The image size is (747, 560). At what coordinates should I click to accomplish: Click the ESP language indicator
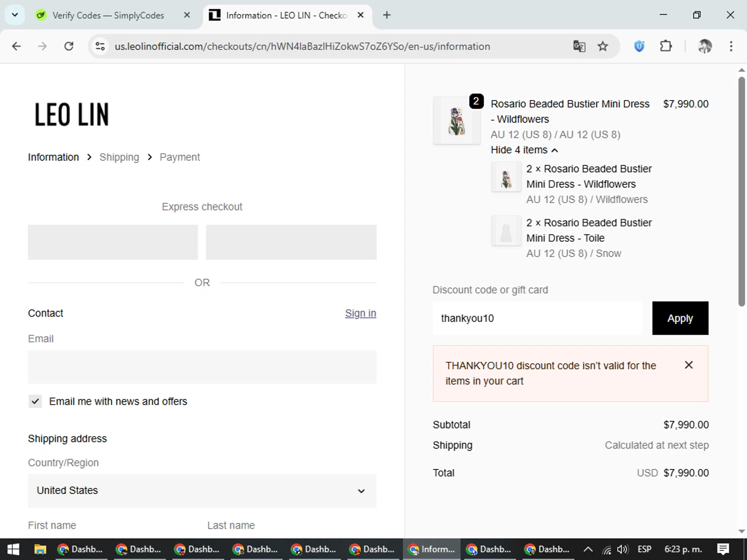(x=644, y=550)
